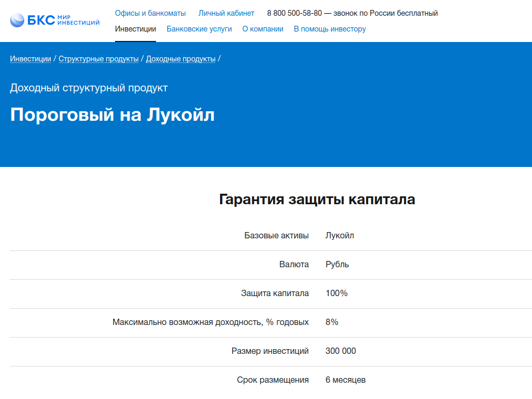Image resolution: width=532 pixels, height=399 pixels.
Task: Click the phone number 8 800 500-58-80
Action: pos(294,13)
